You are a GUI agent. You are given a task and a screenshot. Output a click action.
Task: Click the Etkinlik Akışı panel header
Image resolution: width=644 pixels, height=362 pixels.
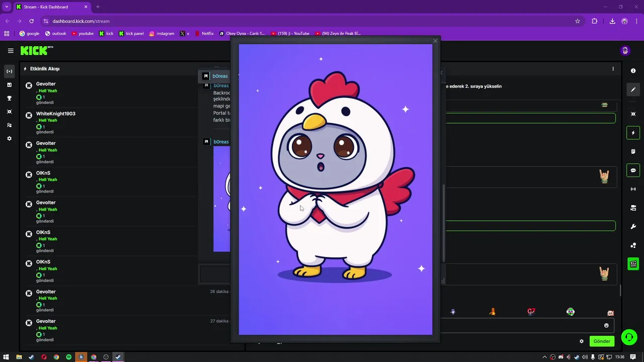click(x=45, y=69)
